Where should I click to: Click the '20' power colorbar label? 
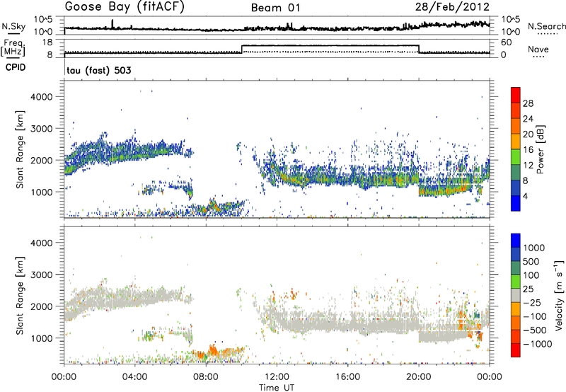coord(528,134)
